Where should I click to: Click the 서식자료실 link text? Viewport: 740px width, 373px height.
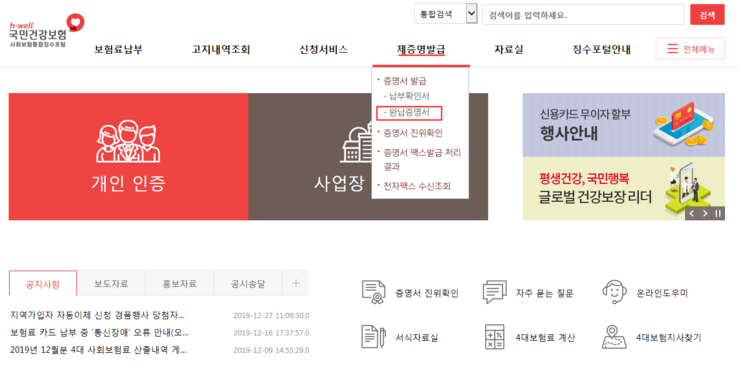417,338
